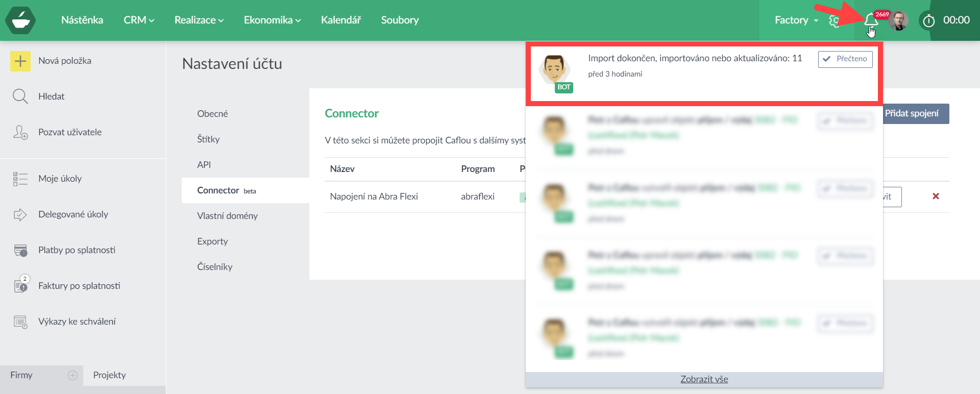The image size is (980, 394).
Task: Expand the CRM dropdown menu
Action: click(139, 20)
